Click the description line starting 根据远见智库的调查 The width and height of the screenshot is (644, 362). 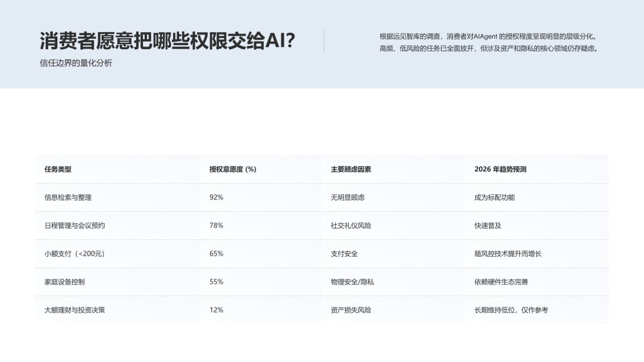click(x=488, y=36)
